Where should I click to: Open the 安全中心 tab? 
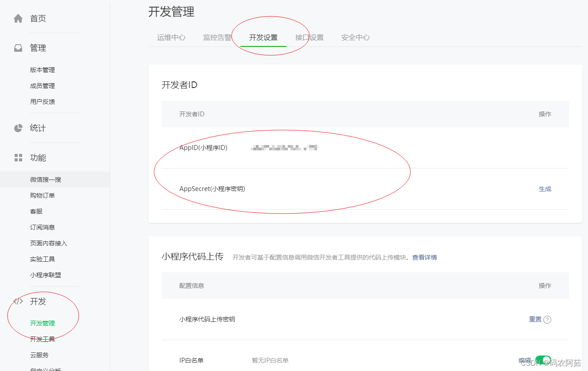356,38
